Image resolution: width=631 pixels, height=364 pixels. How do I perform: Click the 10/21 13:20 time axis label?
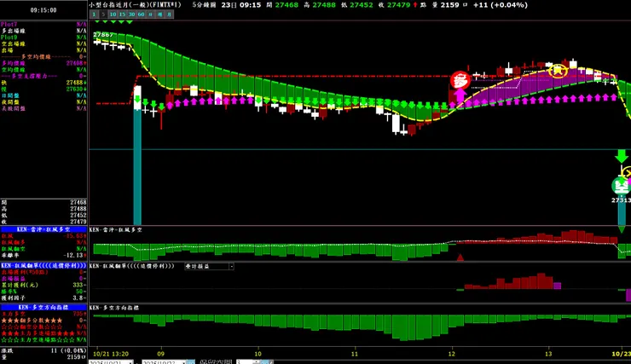[x=111, y=354]
